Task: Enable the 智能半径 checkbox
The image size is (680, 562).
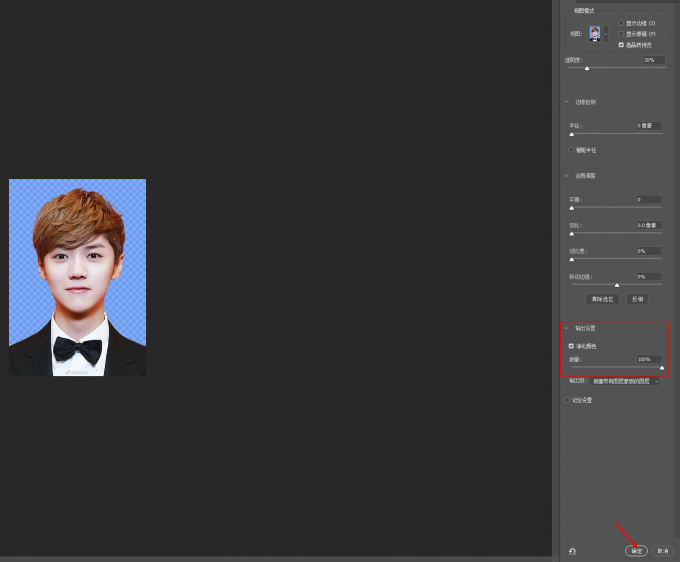Action: [571, 150]
